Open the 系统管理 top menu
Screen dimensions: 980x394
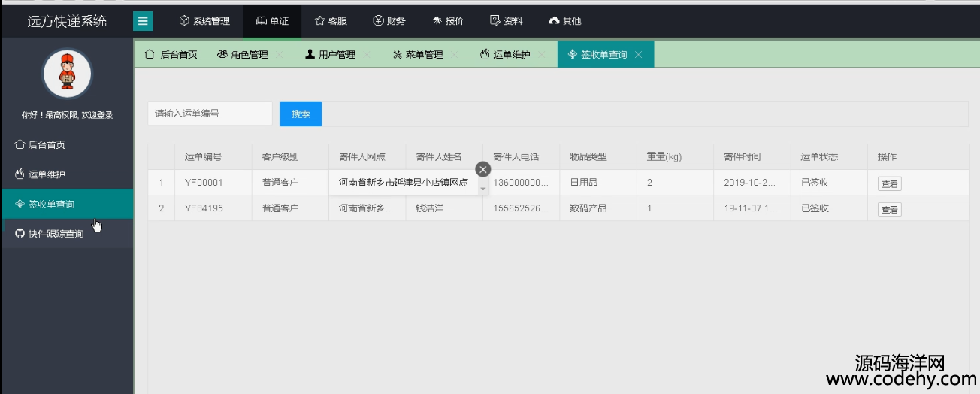[x=204, y=21]
